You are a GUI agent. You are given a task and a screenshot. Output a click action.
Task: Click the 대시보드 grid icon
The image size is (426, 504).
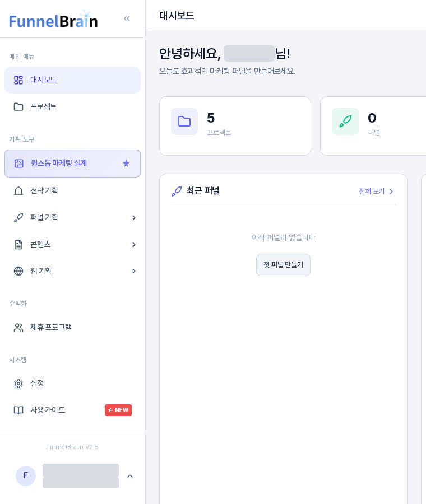pos(18,80)
